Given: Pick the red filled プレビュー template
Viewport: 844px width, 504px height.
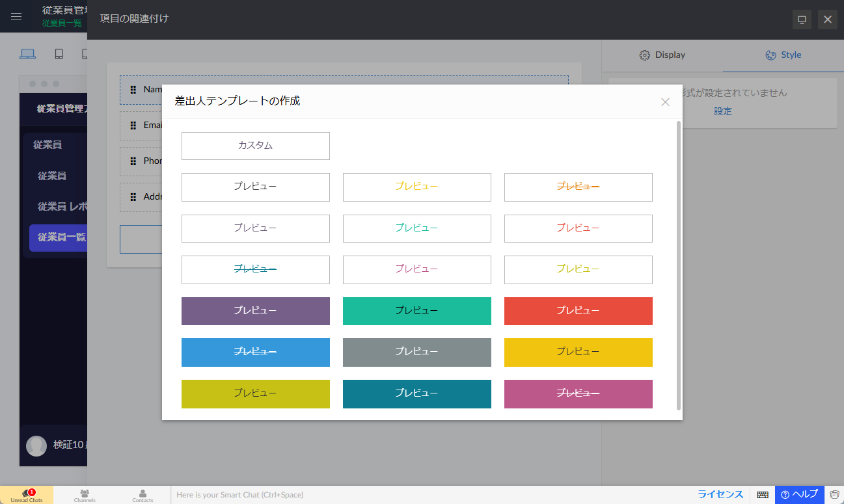Looking at the screenshot, I should pos(578,311).
